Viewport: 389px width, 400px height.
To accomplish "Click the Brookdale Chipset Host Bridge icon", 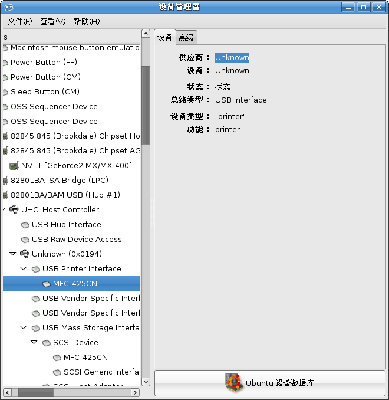I will click(x=5, y=136).
